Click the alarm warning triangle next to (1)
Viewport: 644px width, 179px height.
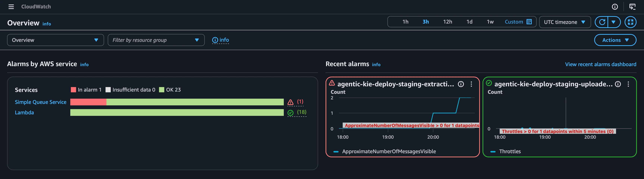point(290,102)
